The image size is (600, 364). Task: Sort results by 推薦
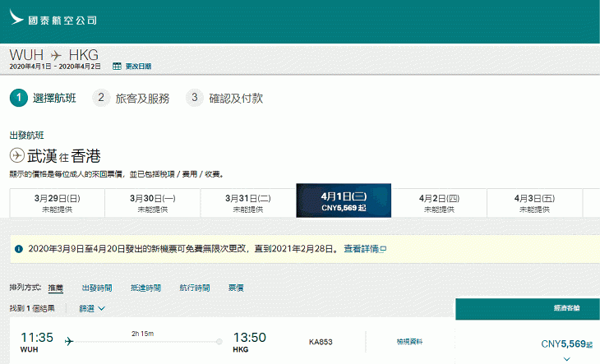point(56,288)
